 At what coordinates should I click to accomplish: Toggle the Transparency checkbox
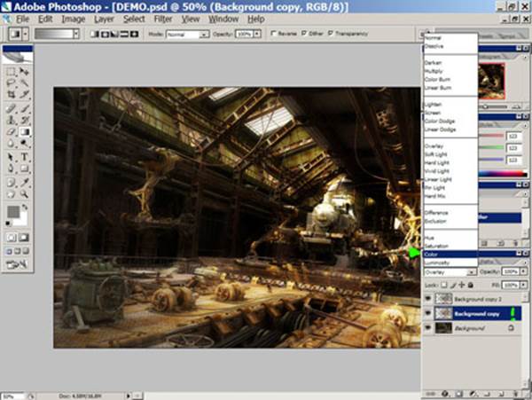pyautogui.click(x=331, y=33)
